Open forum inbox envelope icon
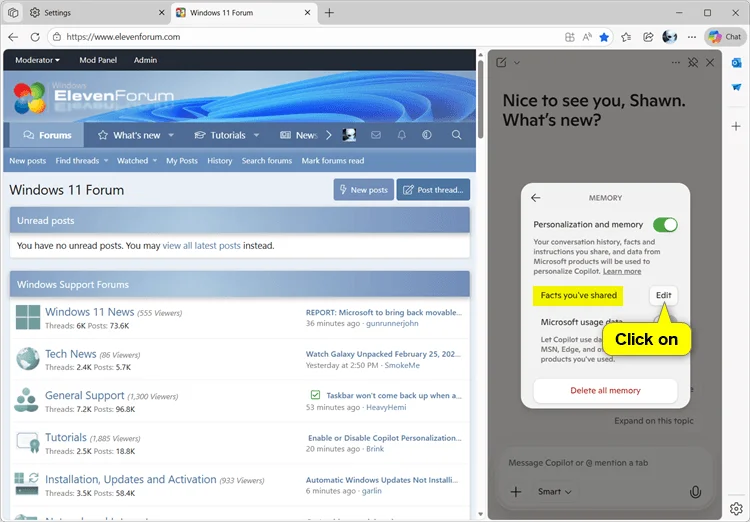 (376, 135)
